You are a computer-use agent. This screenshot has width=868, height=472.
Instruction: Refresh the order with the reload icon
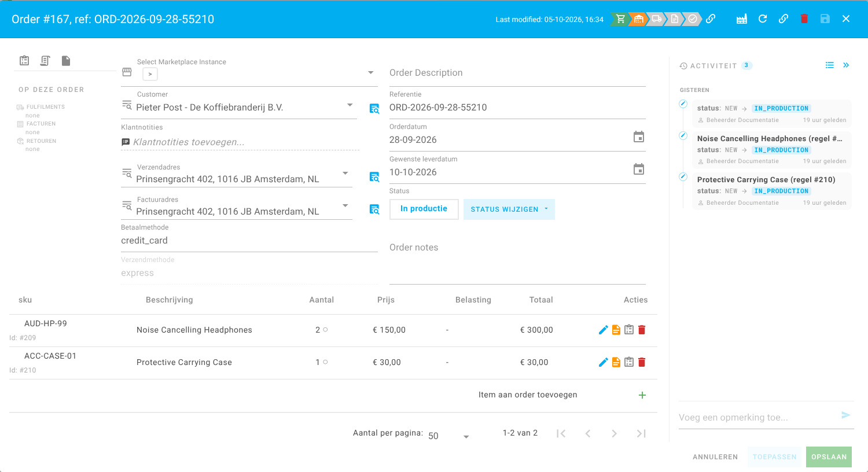(x=763, y=19)
